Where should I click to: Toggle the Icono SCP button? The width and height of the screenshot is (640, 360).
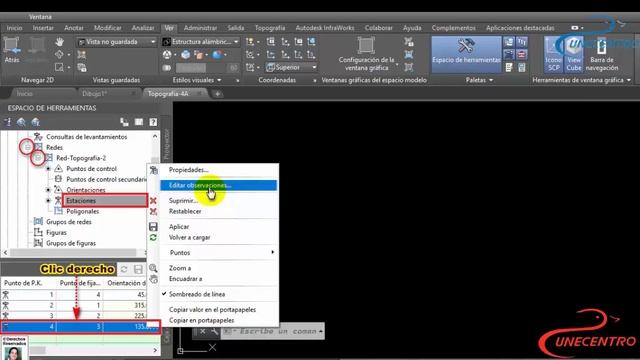(553, 54)
